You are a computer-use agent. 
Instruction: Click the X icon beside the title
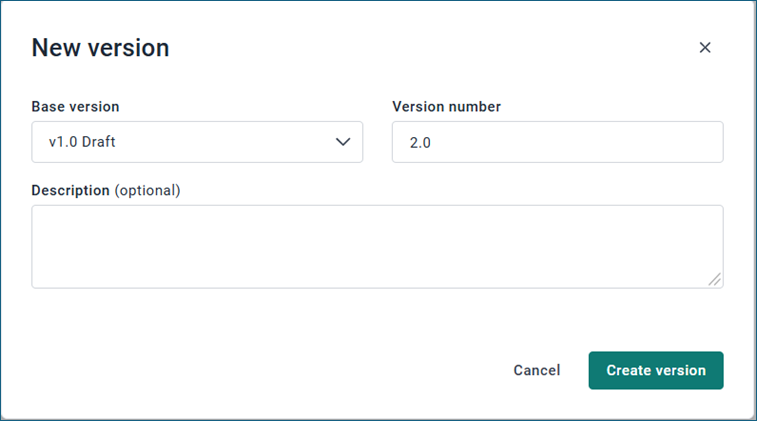click(x=705, y=48)
